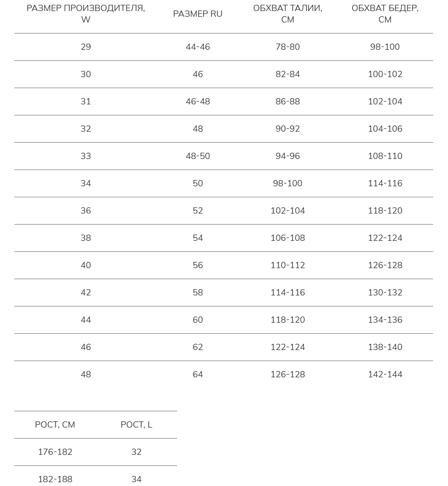Select manufacturer size 32 cell
This screenshot has height=486, width=448.
point(86,129)
